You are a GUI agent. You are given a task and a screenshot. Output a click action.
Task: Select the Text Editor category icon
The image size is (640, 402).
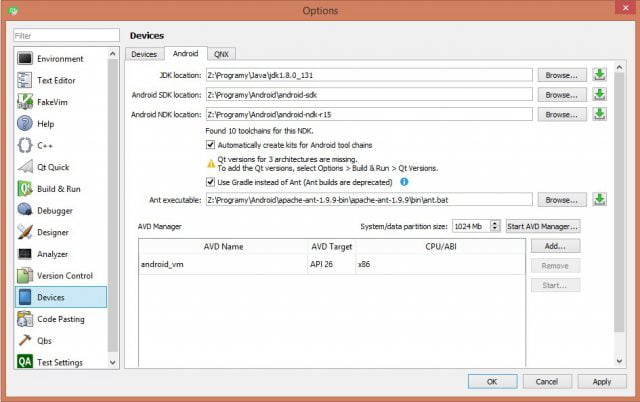[x=24, y=80]
